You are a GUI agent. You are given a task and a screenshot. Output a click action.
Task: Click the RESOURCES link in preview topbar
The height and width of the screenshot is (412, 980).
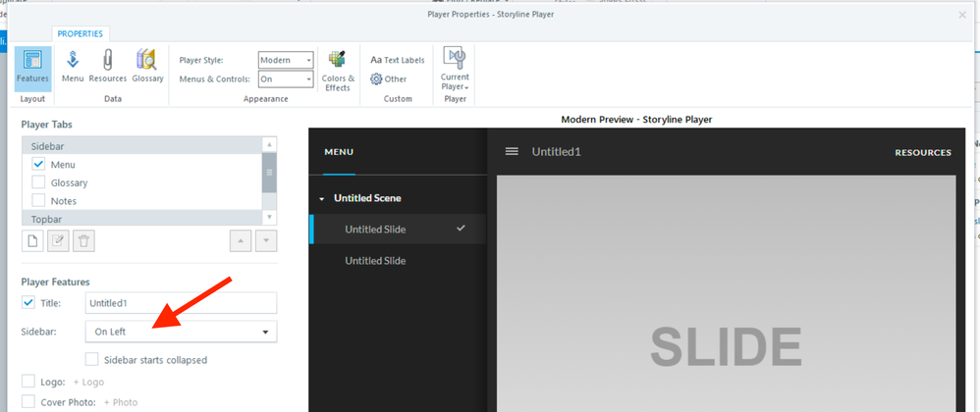tap(922, 153)
